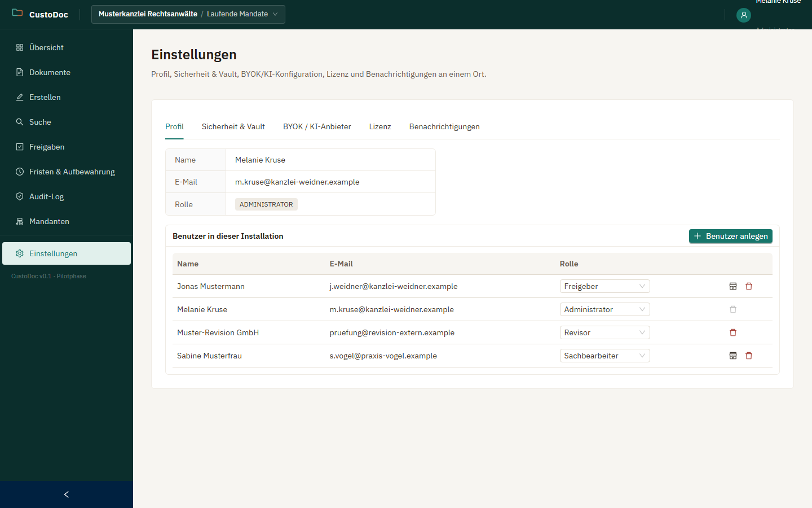Image resolution: width=812 pixels, height=508 pixels.
Task: Open the Freigeber role dropdown
Action: tap(604, 286)
